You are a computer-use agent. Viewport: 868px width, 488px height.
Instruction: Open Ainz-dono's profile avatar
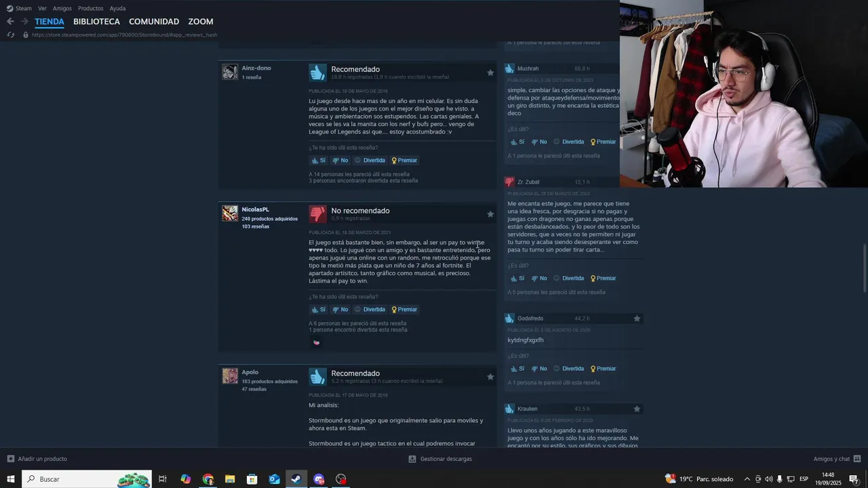tap(230, 72)
